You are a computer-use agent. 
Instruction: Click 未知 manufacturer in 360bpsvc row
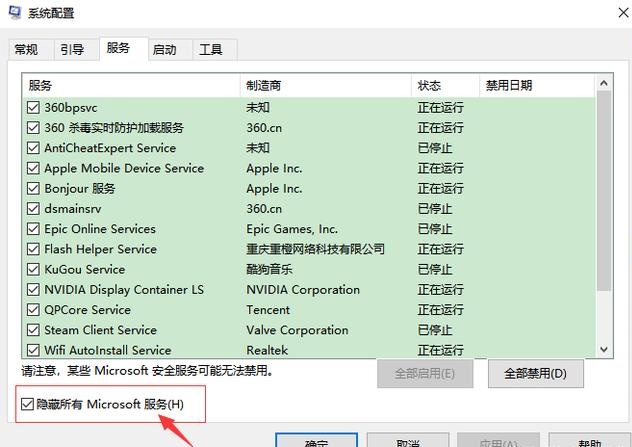[258, 107]
